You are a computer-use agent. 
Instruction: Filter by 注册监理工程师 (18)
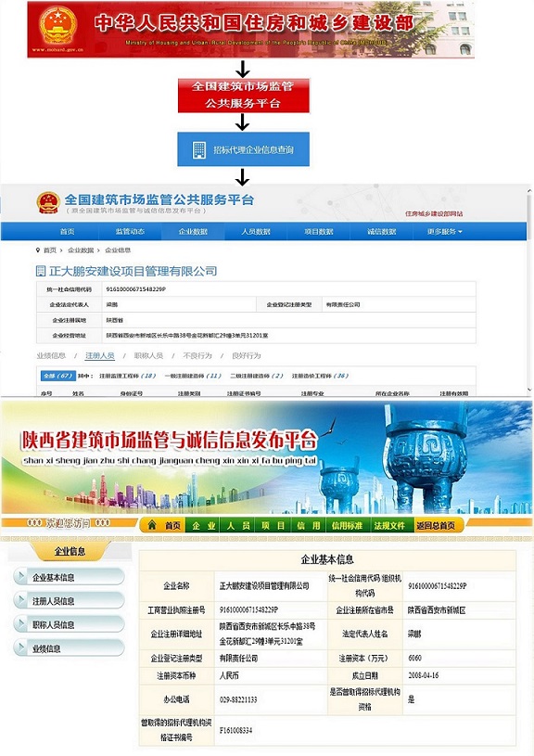click(x=128, y=376)
